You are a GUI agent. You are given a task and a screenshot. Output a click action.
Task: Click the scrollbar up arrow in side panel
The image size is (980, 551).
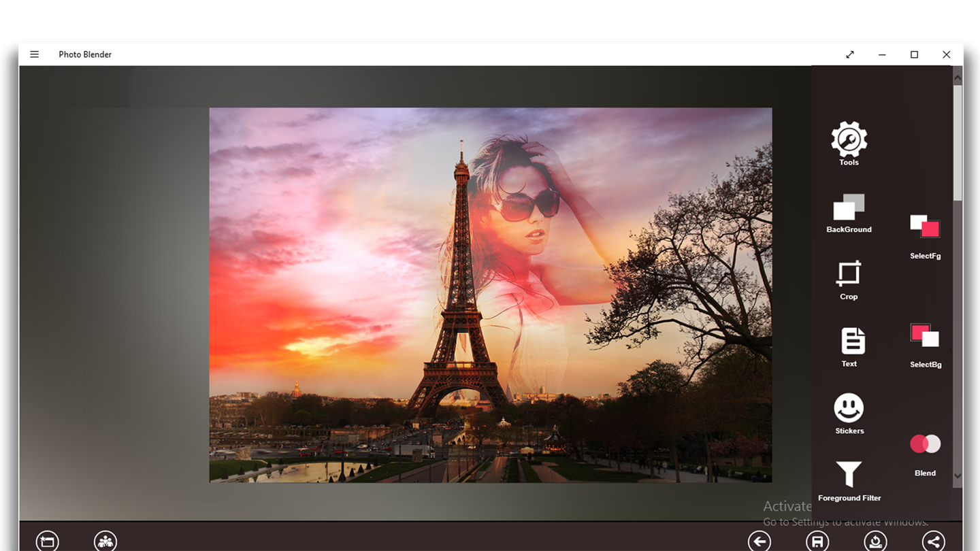(x=958, y=78)
